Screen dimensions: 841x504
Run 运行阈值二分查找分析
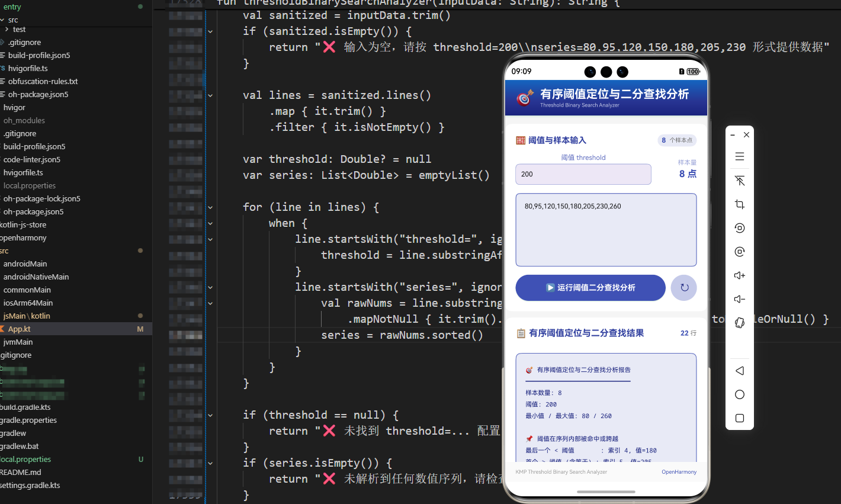[x=590, y=288]
